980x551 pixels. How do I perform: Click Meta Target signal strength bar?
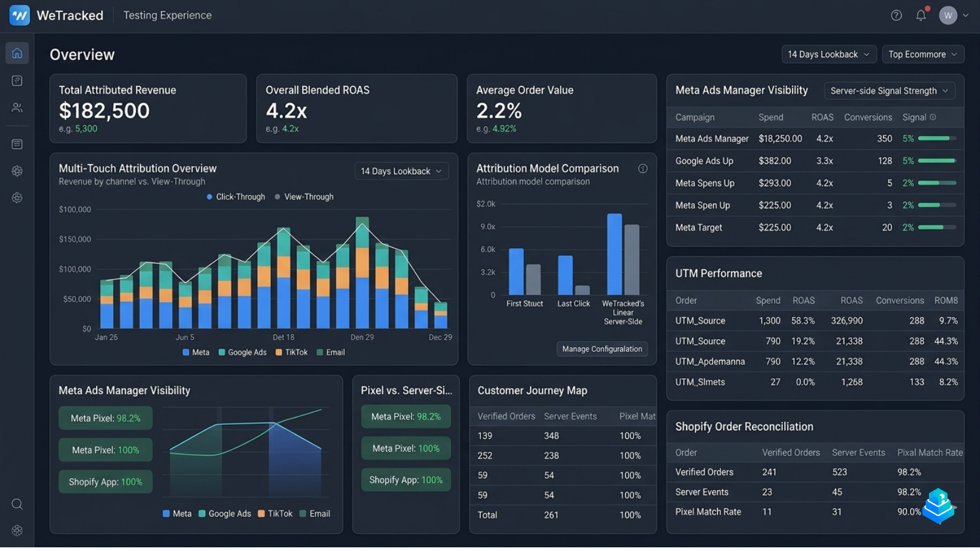pyautogui.click(x=937, y=227)
